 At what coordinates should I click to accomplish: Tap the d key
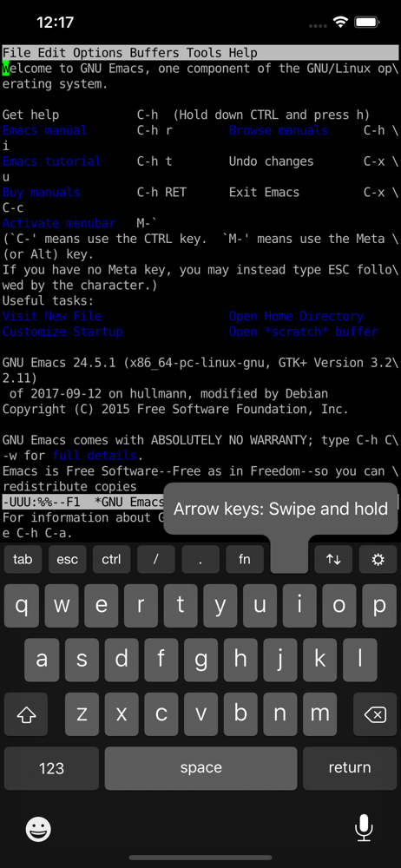tap(122, 660)
